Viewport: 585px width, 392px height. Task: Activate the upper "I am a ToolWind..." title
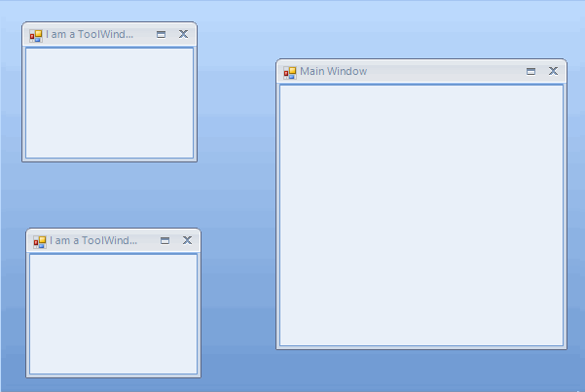90,34
